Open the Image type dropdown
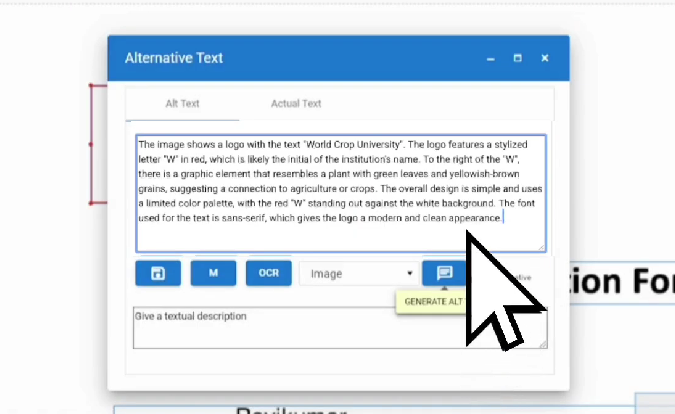The image size is (675, 414). pos(358,273)
